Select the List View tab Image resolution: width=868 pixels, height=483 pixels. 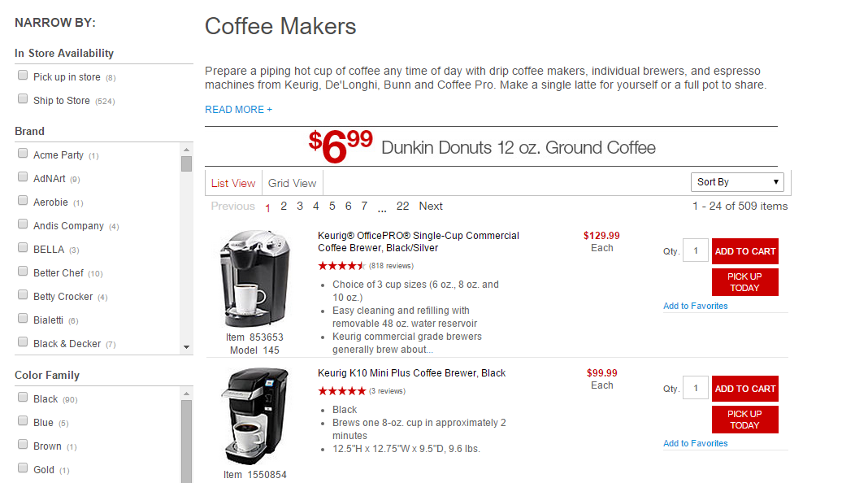coord(233,183)
